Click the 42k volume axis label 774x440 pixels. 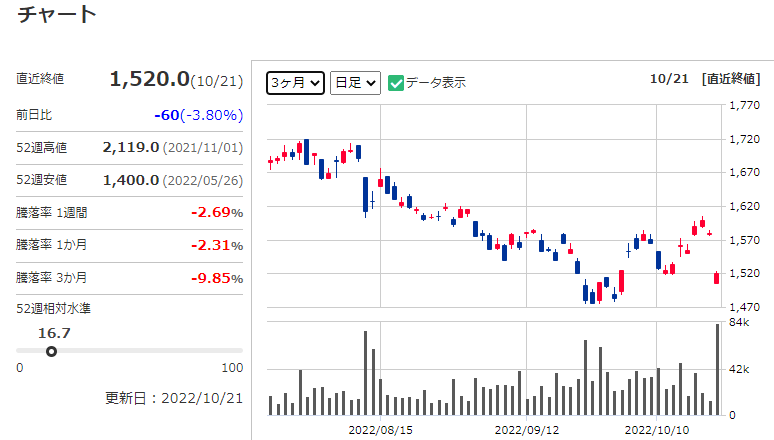click(739, 369)
